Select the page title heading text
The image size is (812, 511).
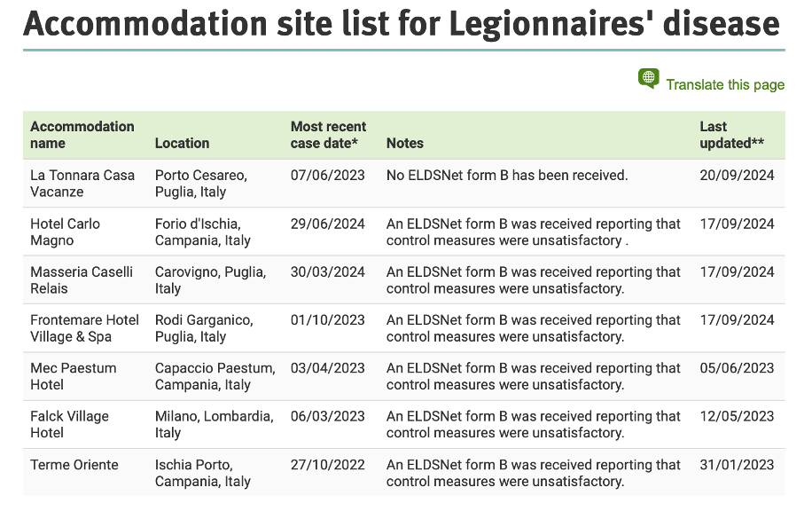(x=402, y=23)
